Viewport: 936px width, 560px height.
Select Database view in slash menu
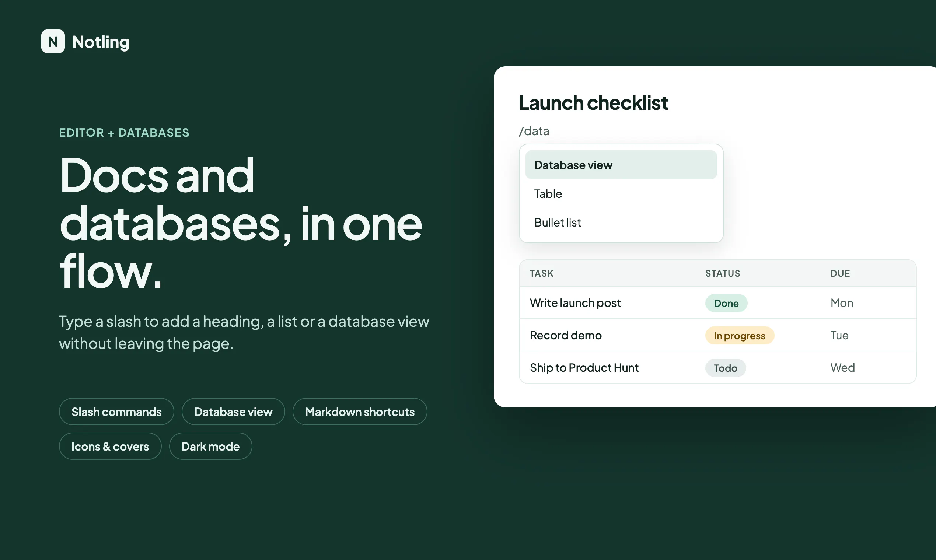tap(621, 165)
